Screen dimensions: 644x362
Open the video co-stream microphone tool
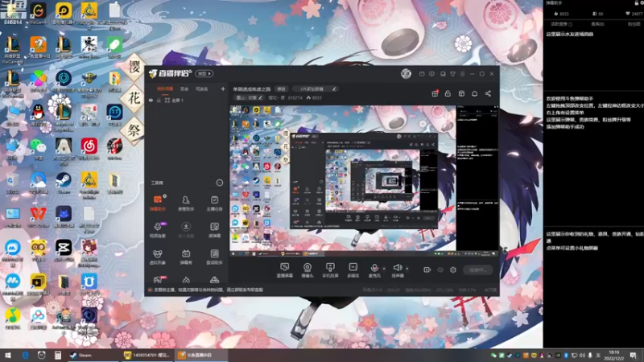(158, 230)
